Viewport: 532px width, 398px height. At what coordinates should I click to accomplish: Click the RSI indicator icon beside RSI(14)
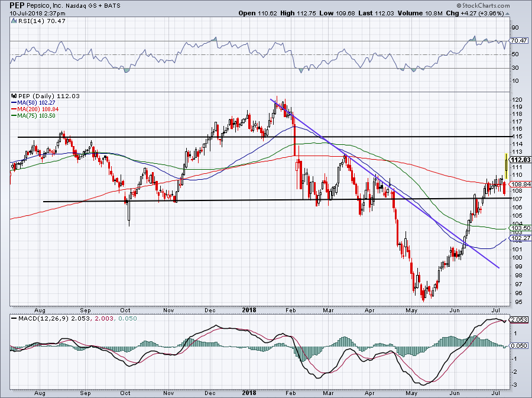pos(14,21)
